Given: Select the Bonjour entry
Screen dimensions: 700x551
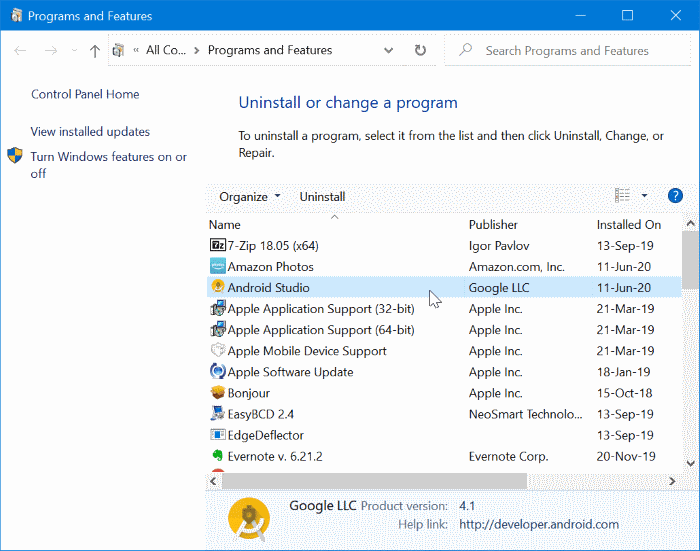Looking at the screenshot, I should point(444,392).
